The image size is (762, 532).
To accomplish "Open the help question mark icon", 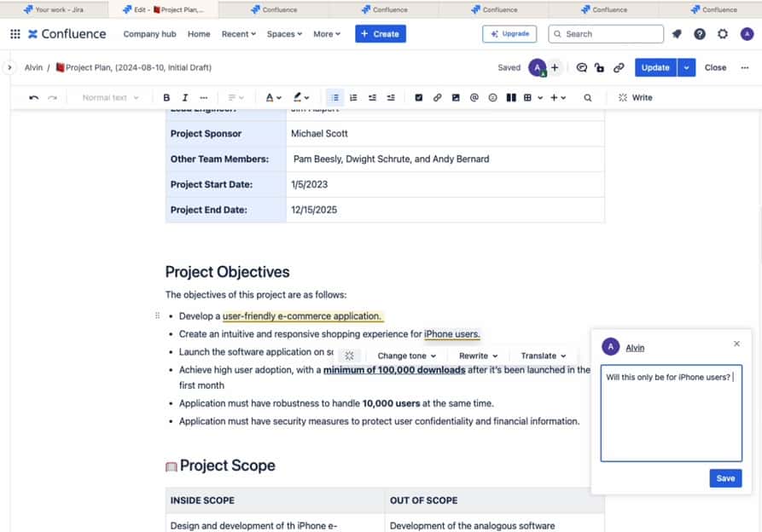I will pos(700,34).
